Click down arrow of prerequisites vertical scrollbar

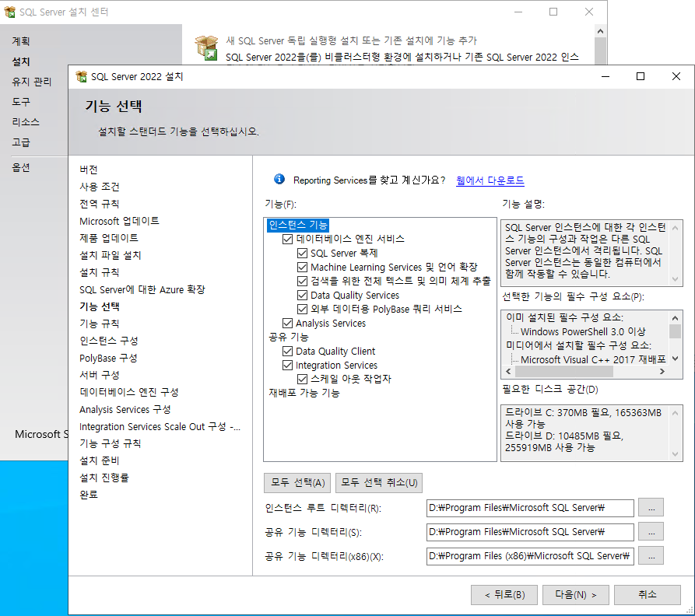[675, 359]
